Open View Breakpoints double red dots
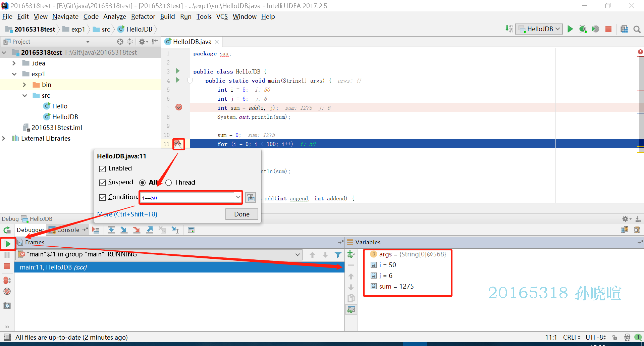The height and width of the screenshot is (346, 644). [7, 280]
